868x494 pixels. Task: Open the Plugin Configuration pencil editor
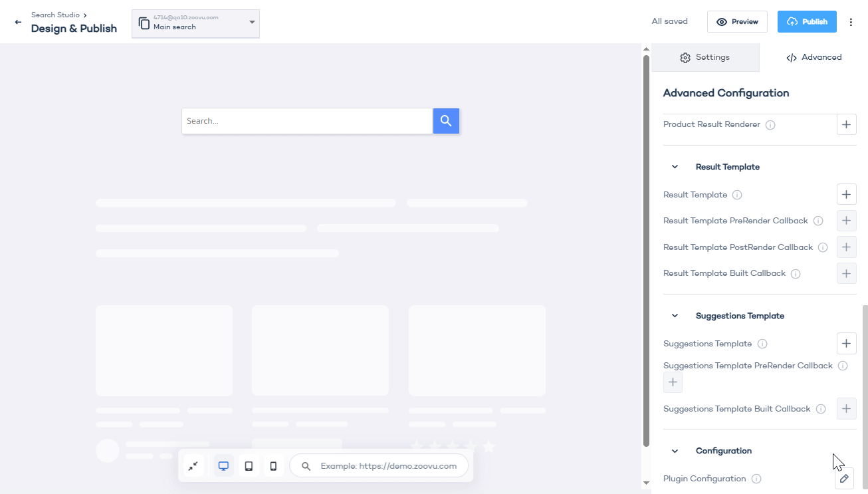click(844, 478)
